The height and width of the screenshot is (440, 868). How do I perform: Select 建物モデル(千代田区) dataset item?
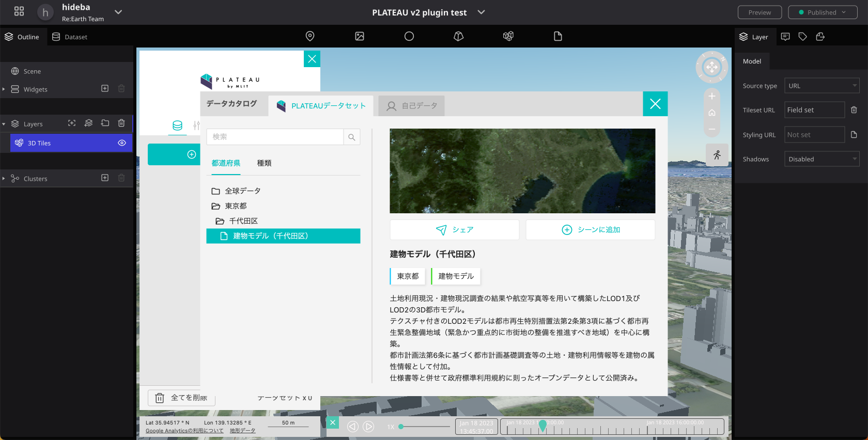283,236
